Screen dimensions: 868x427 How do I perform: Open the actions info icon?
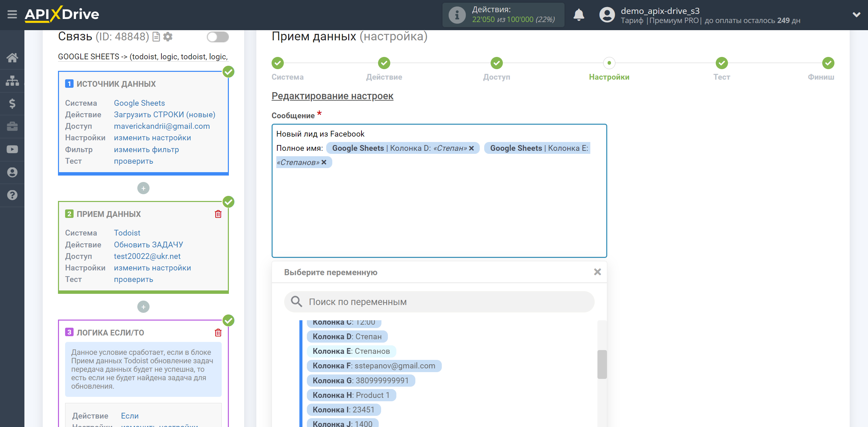(457, 15)
